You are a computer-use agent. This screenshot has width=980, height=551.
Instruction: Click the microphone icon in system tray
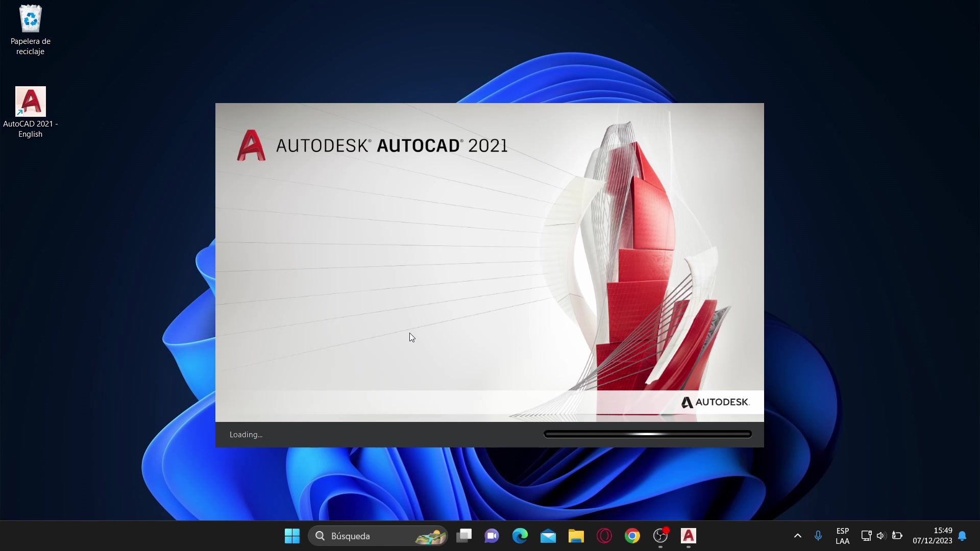click(x=818, y=536)
